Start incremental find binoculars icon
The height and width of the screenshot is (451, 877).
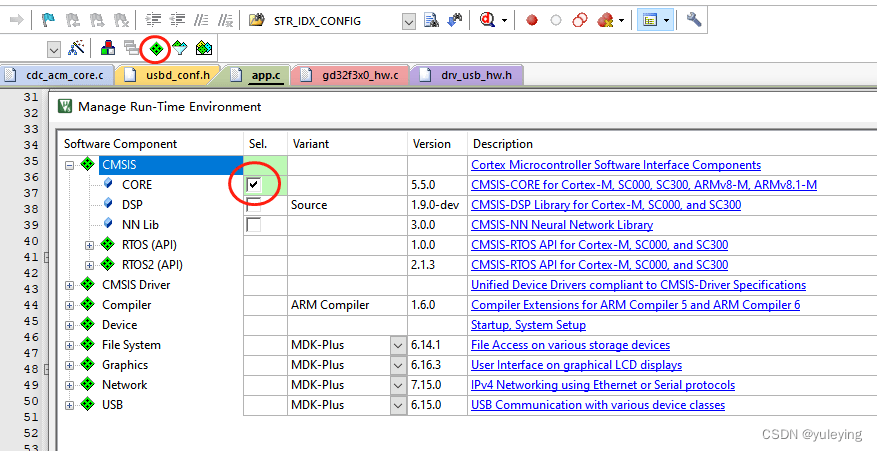(x=455, y=21)
